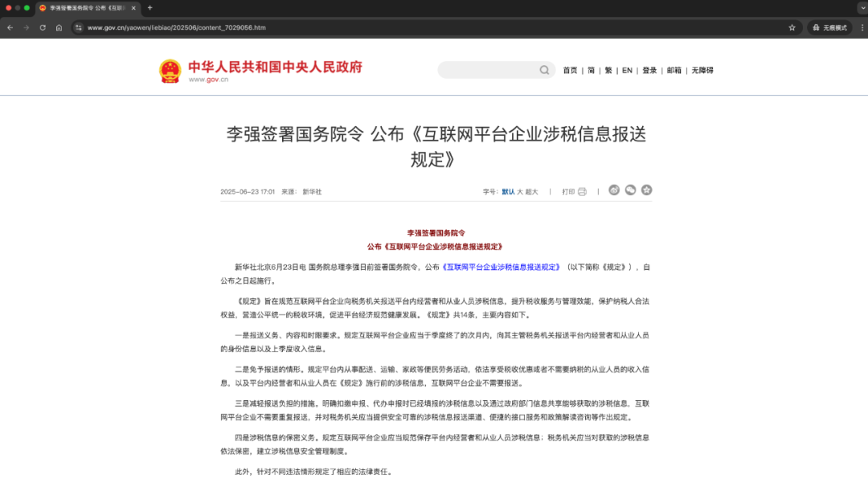Open 邮箱 mailbox link
The image size is (868, 483).
pyautogui.click(x=674, y=70)
